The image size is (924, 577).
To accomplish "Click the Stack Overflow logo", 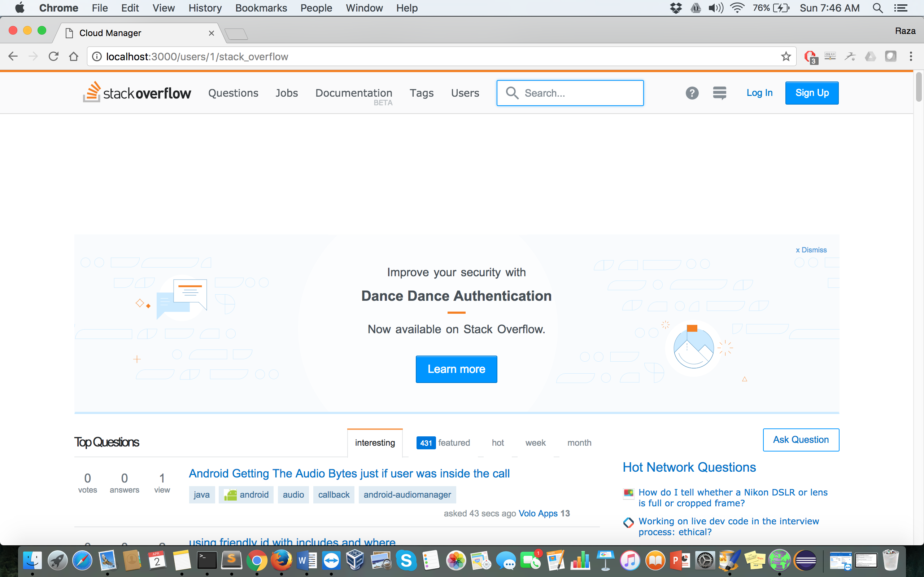I will [137, 93].
